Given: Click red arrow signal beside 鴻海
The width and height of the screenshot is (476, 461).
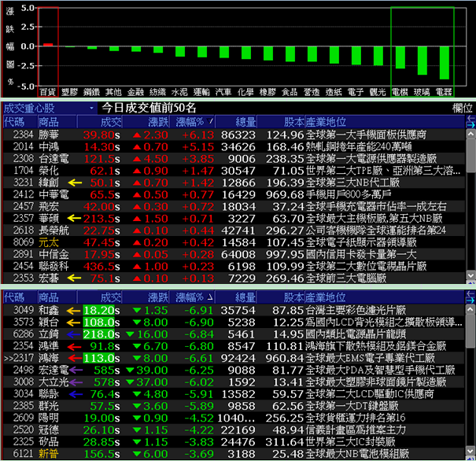Looking at the screenshot, I should pyautogui.click(x=75, y=358).
